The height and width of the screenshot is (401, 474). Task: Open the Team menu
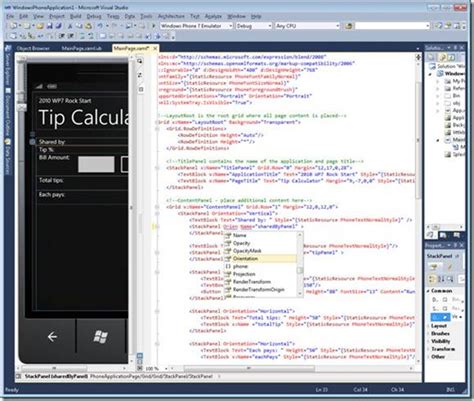[113, 16]
